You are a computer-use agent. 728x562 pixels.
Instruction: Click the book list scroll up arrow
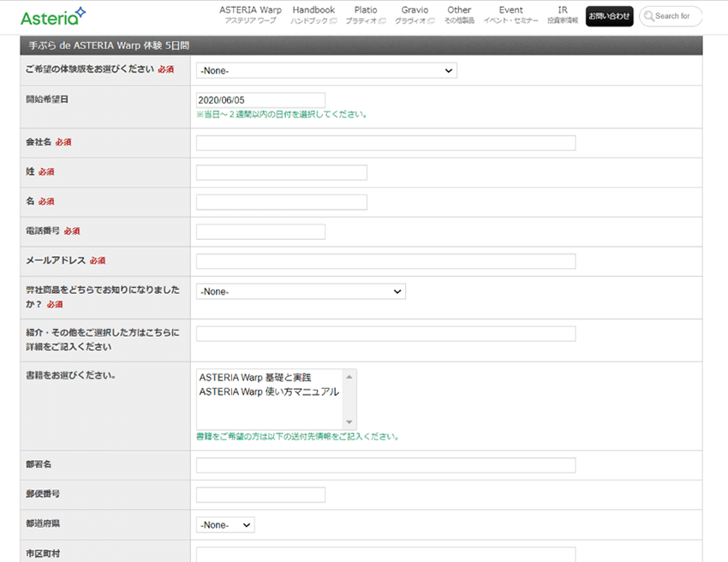349,377
